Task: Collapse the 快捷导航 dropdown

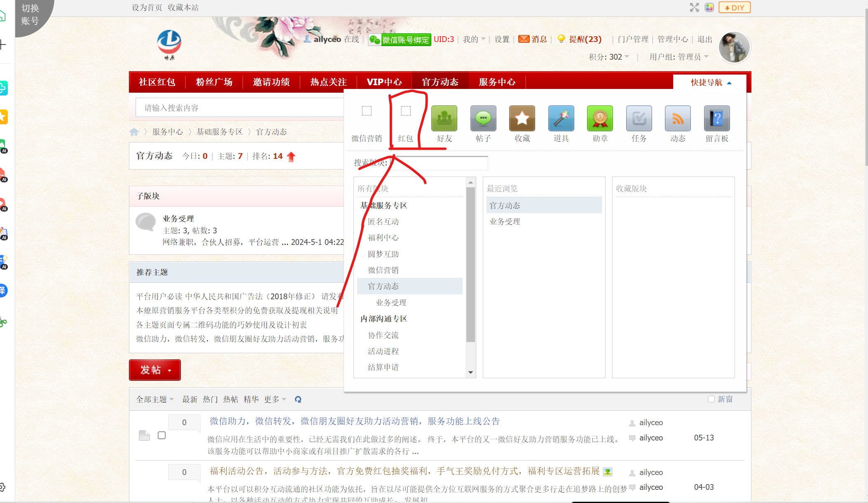Action: point(711,82)
